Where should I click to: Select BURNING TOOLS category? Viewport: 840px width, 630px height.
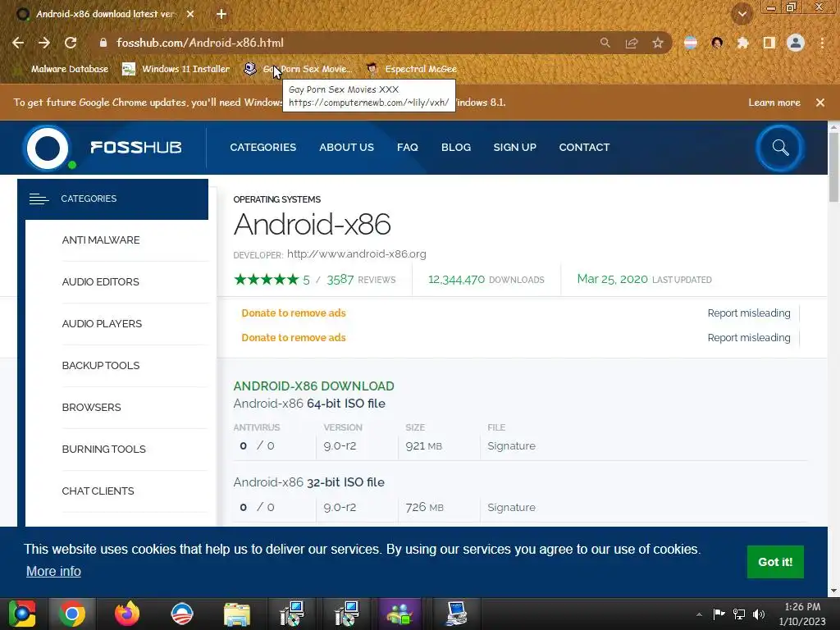pyautogui.click(x=104, y=449)
